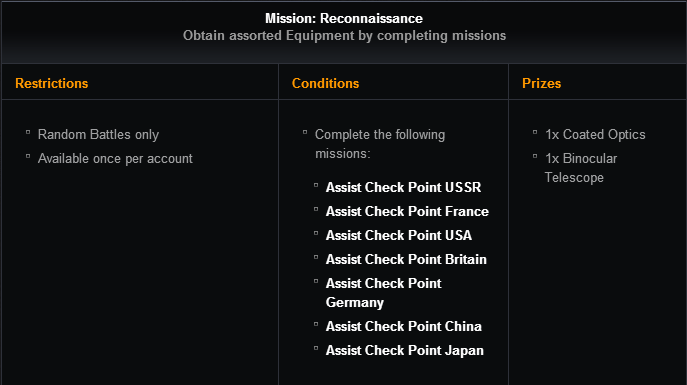Click bullet icon beside Assist Check Point USSR
This screenshot has width=687, height=385.
tap(316, 185)
